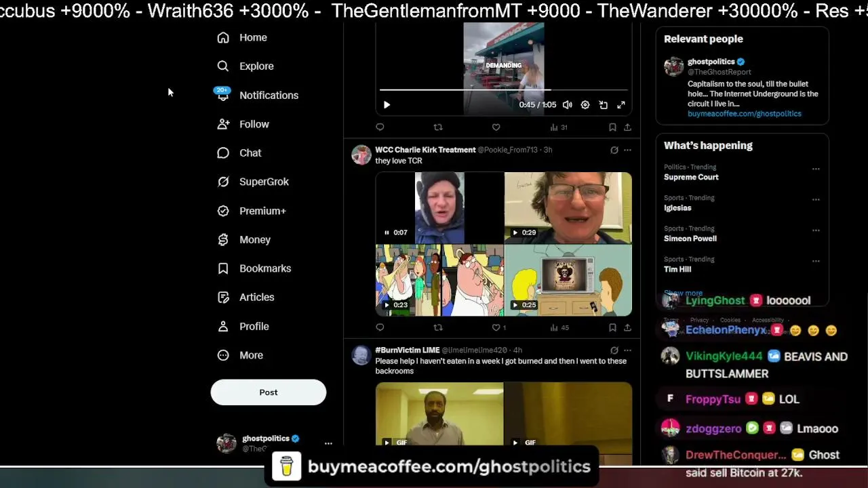868x488 pixels.
Task: Follow the buymeacoffee.com/ghostpolitics bio link
Action: (745, 114)
